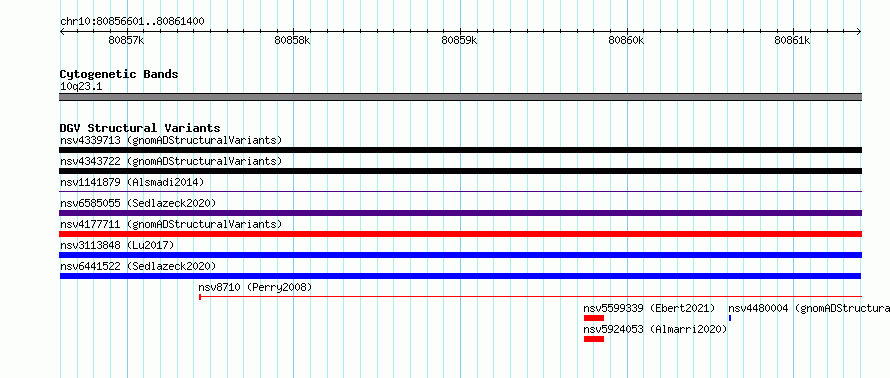The height and width of the screenshot is (378, 890).
Task: Click the red block under nsv5599339
Action: [594, 318]
